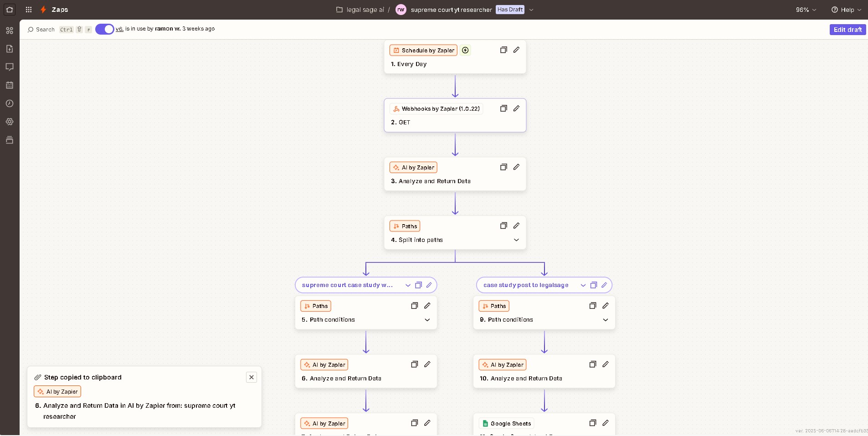Copy the Webhooks by Zapier step

pos(503,108)
